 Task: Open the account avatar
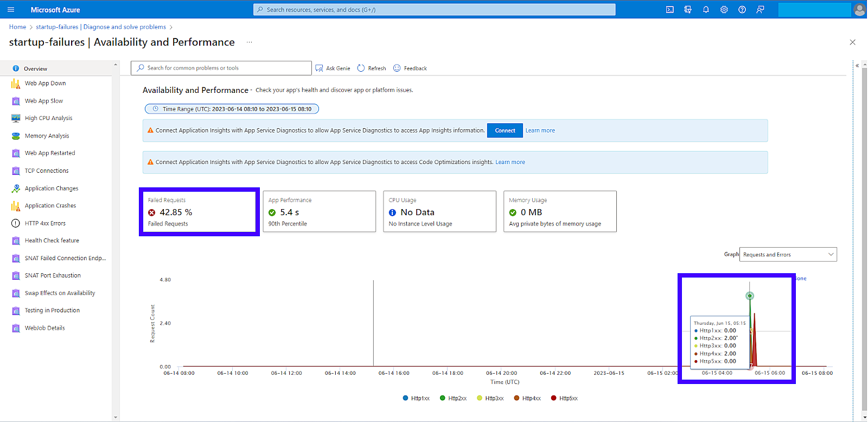click(859, 10)
